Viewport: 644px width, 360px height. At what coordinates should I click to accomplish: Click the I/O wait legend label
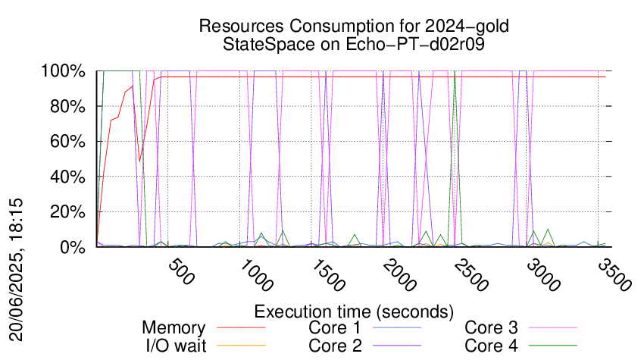click(176, 346)
